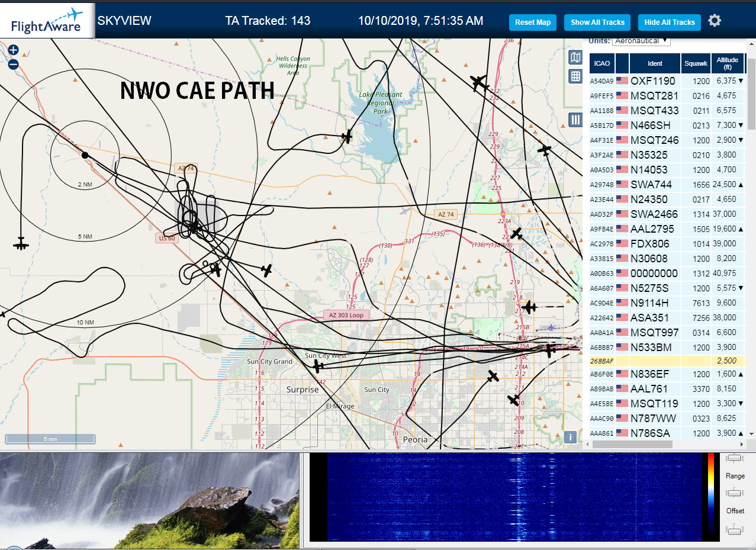Click the vertical scrollbar down arrow
Viewport: 756px width, 550px height.
coord(751,434)
